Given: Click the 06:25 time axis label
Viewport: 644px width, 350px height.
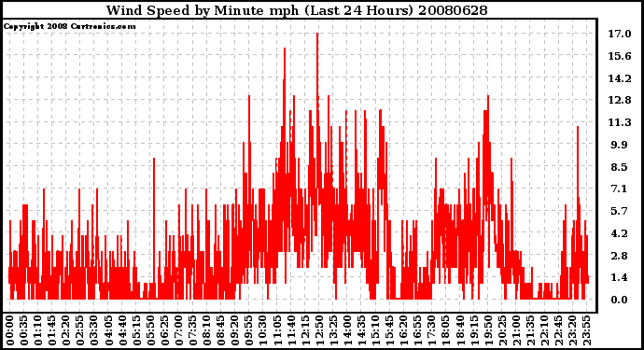Looking at the screenshot, I should [x=164, y=331].
